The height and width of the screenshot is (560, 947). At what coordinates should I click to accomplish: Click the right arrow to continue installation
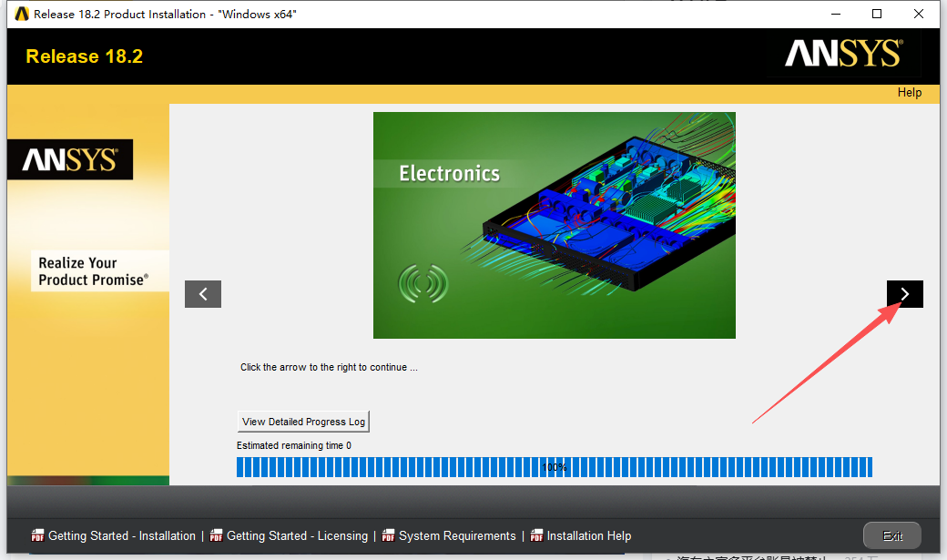click(904, 294)
